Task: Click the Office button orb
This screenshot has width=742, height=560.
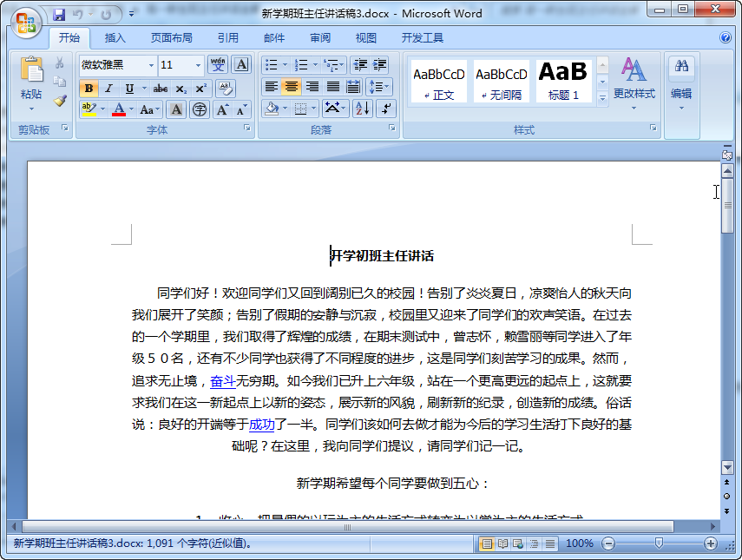Action: pos(27,23)
